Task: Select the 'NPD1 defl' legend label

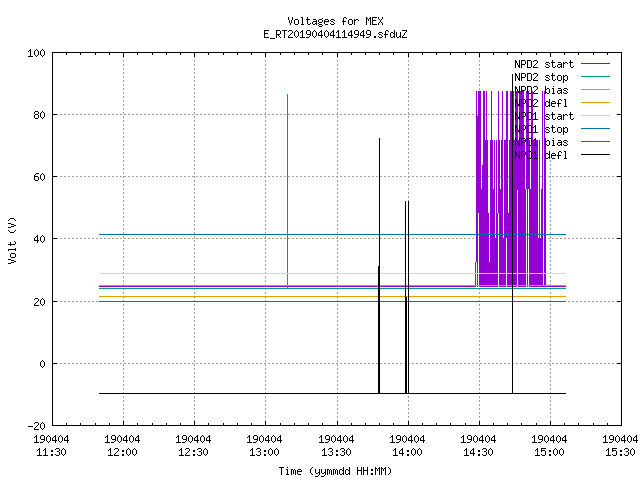Action: coord(541,156)
